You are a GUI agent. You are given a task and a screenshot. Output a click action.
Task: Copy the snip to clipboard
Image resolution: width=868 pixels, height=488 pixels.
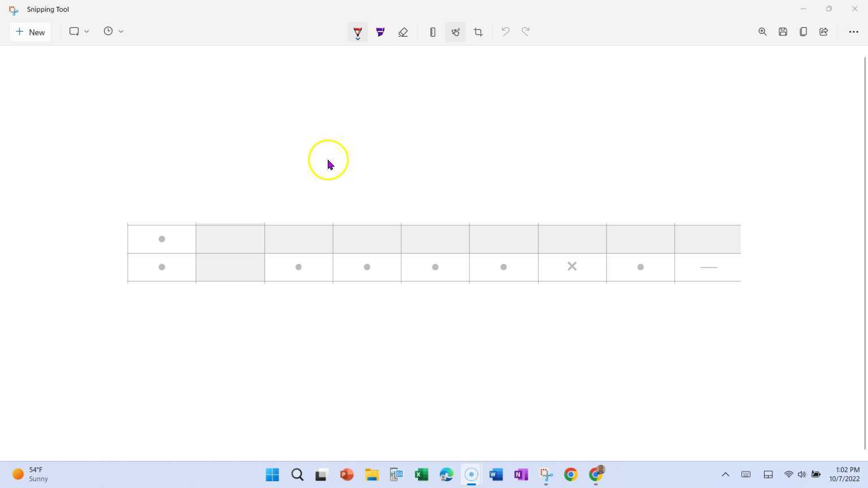[x=803, y=32]
